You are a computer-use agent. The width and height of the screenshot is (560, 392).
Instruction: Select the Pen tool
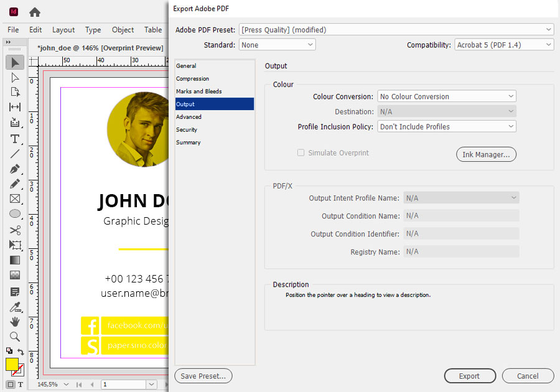(x=15, y=169)
